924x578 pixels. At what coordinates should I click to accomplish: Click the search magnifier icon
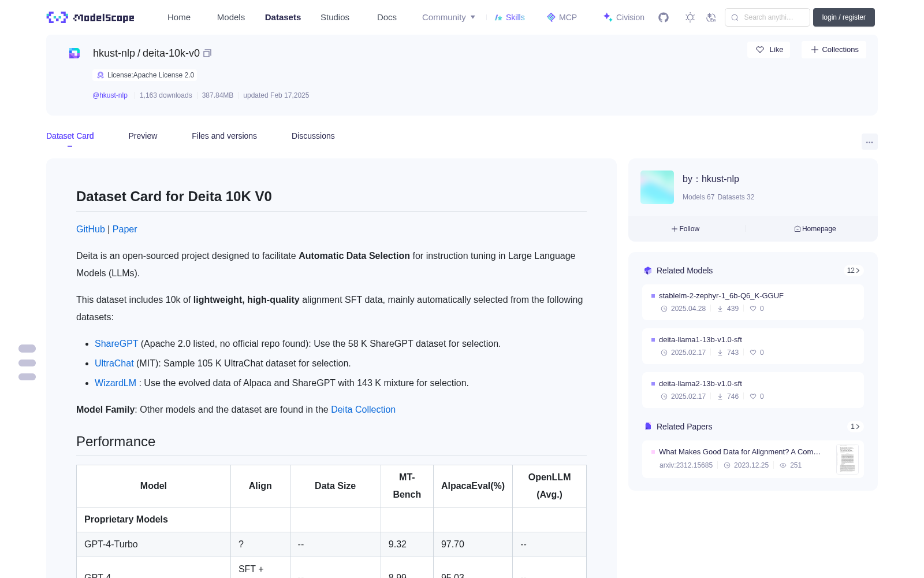(x=735, y=17)
